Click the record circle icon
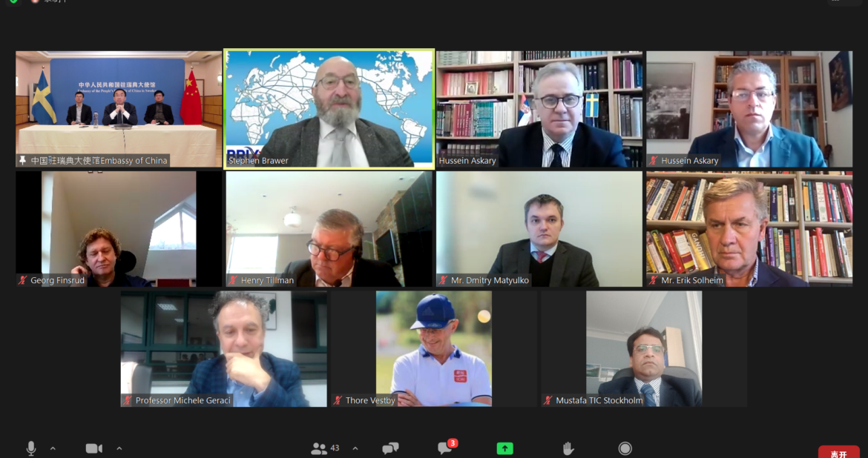Image resolution: width=868 pixels, height=458 pixels. tap(625, 448)
